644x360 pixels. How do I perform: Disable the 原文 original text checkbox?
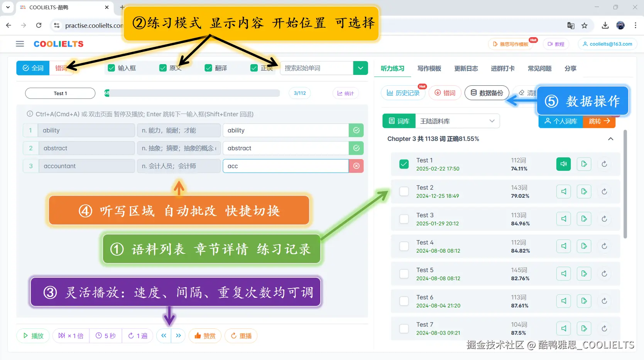pos(162,68)
